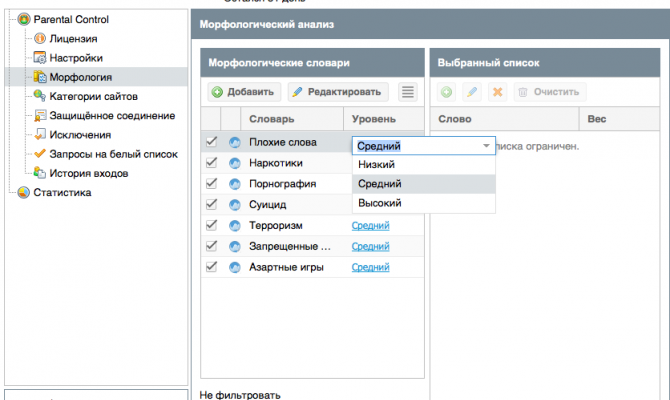Click the globe icon next to Терроризм
The image size is (670, 400).
click(x=235, y=225)
